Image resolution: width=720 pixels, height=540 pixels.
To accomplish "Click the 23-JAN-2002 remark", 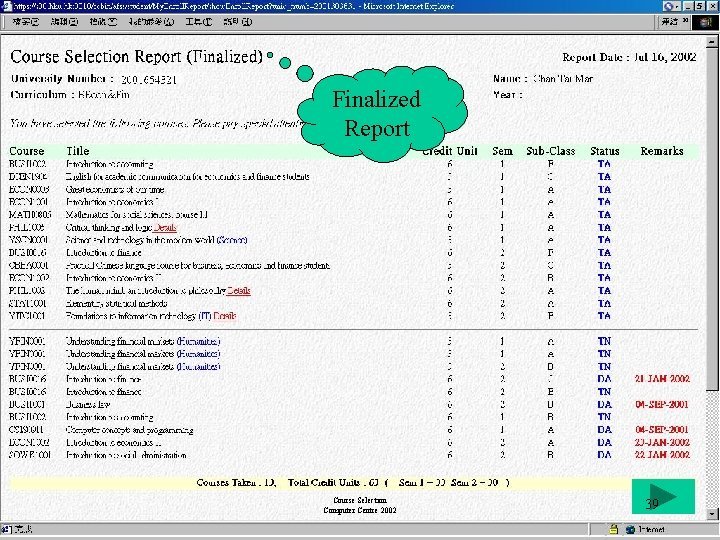I will click(662, 442).
